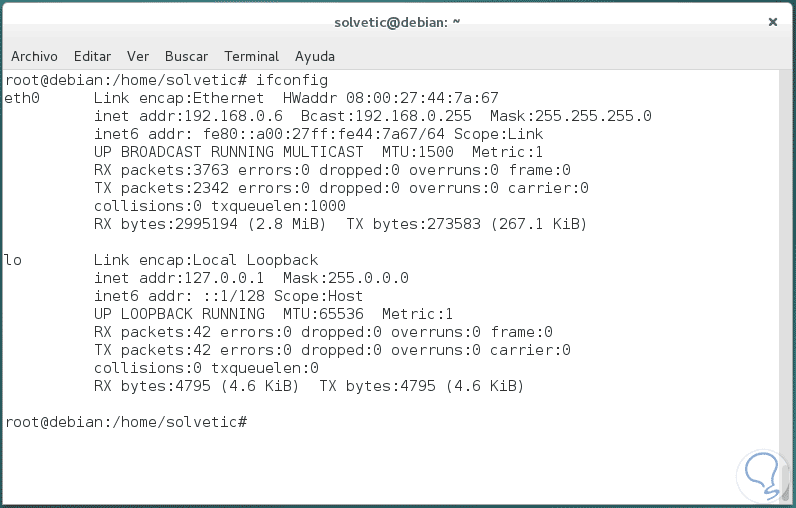Open the Editar menu
The height and width of the screenshot is (508, 796).
pyautogui.click(x=92, y=56)
